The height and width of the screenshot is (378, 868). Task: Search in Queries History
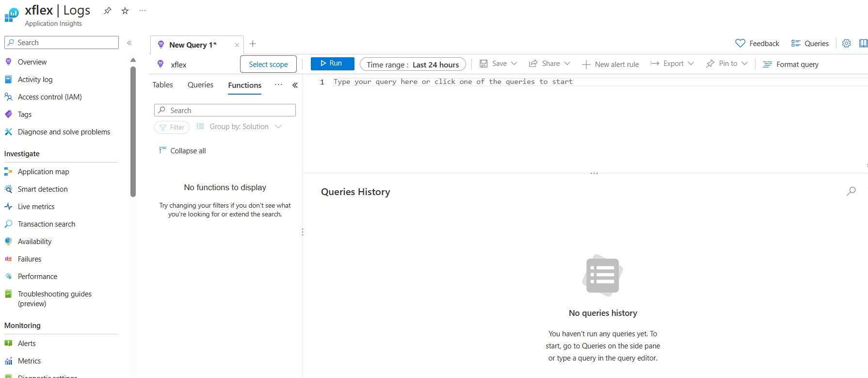tap(851, 191)
